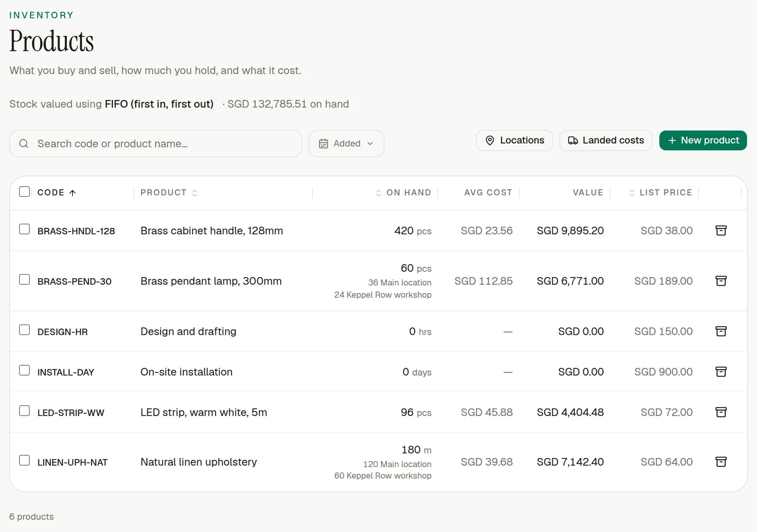The image size is (757, 532).
Task: Open the Added date filter dropdown
Action: click(x=346, y=143)
